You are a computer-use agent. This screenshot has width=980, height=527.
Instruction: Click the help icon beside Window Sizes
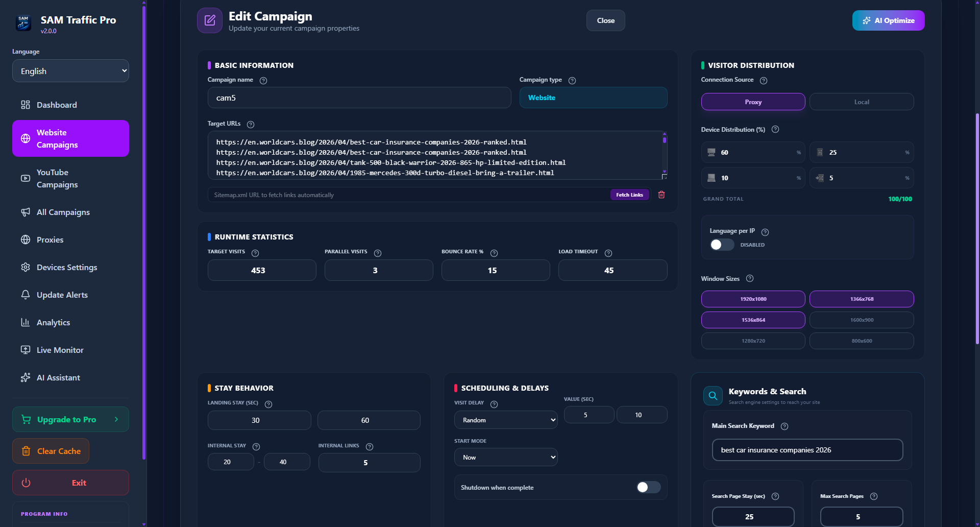(x=750, y=278)
